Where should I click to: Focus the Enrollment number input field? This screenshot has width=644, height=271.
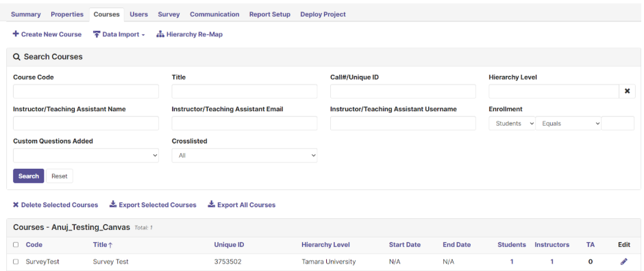(618, 123)
